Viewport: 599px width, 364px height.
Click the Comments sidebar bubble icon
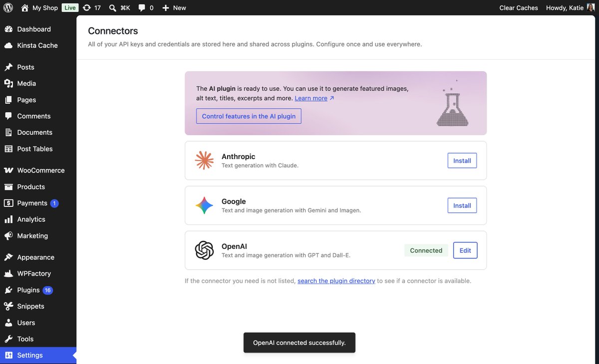pyautogui.click(x=8, y=116)
